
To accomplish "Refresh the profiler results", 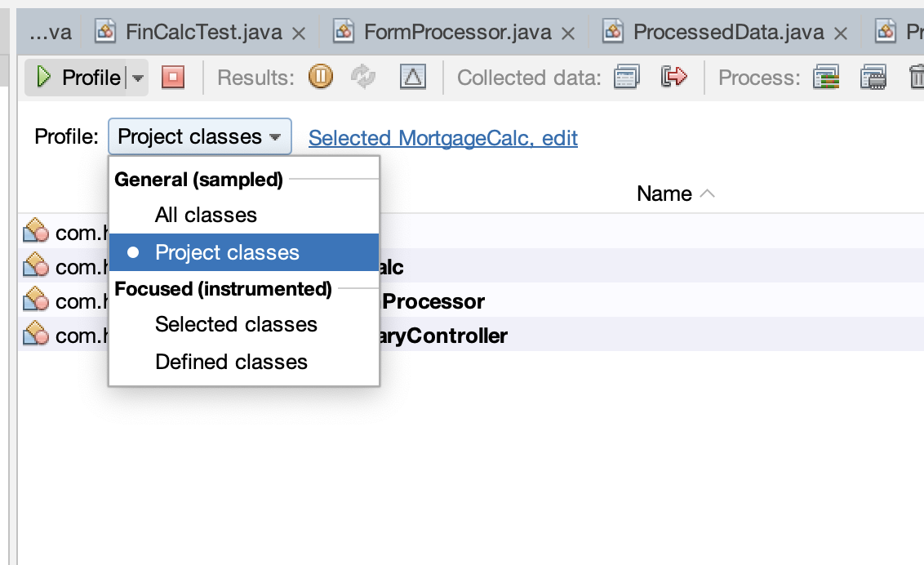I will pos(362,78).
